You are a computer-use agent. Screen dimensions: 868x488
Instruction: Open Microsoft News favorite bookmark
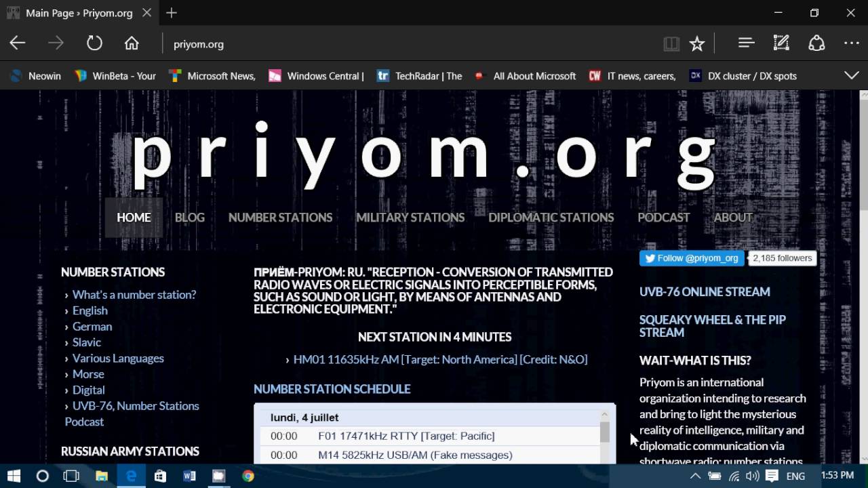click(212, 76)
